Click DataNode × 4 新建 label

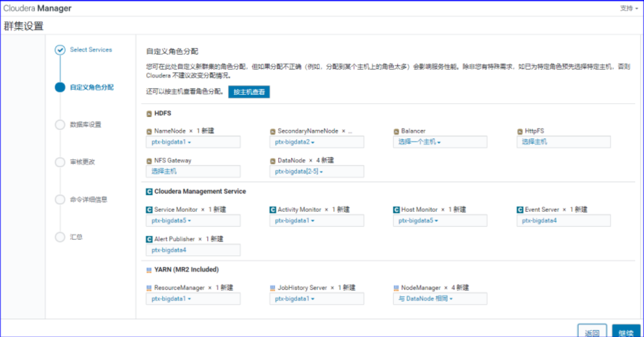[x=306, y=161]
